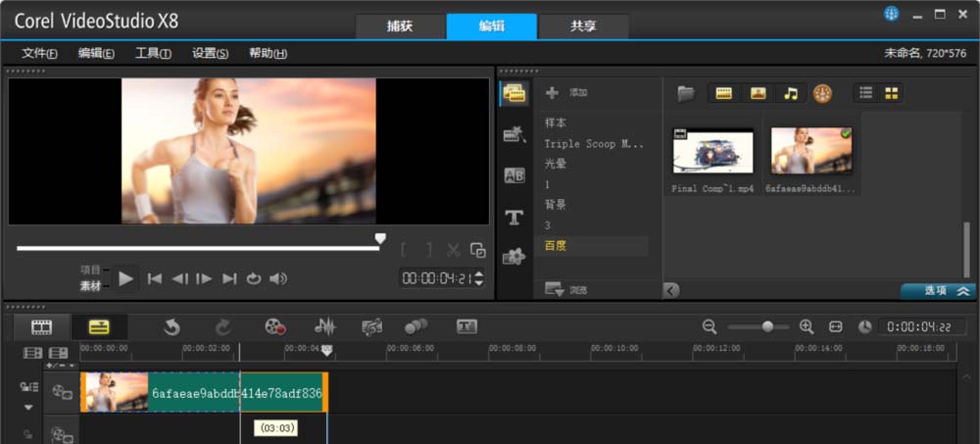This screenshot has height=444, width=980.
Task: Click the import media folder icon
Action: 686,94
